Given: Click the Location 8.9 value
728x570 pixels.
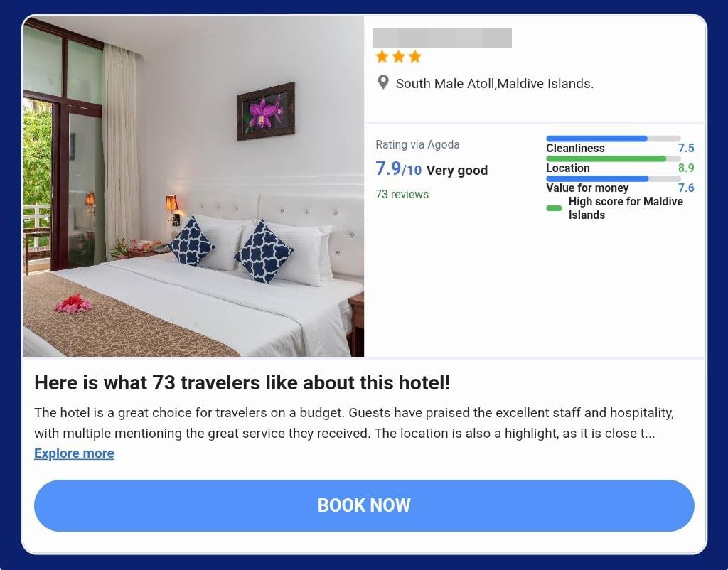Looking at the screenshot, I should (686, 168).
